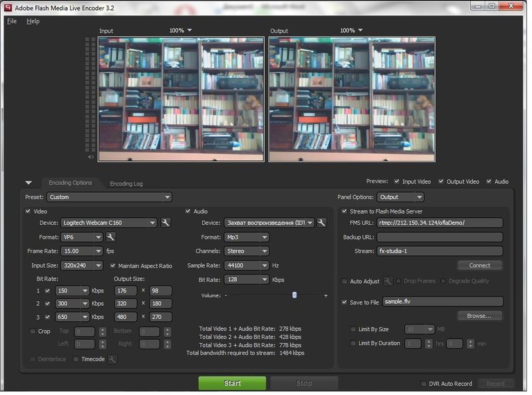Toggle Maintain Aspect Ratio checkbox
This screenshot has width=532, height=395.
[112, 266]
